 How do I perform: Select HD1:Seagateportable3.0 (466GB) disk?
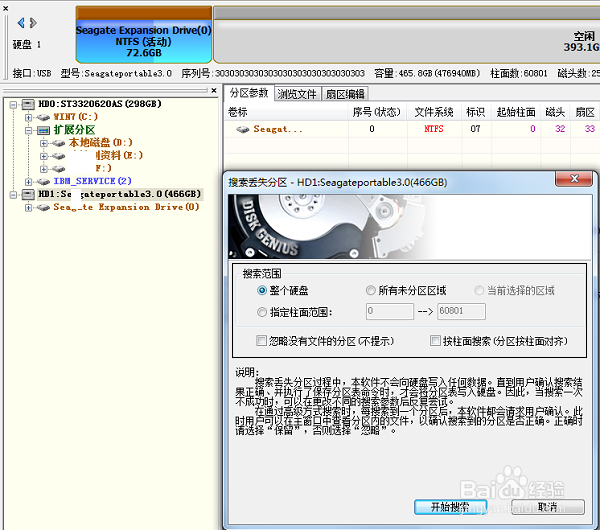[119, 194]
